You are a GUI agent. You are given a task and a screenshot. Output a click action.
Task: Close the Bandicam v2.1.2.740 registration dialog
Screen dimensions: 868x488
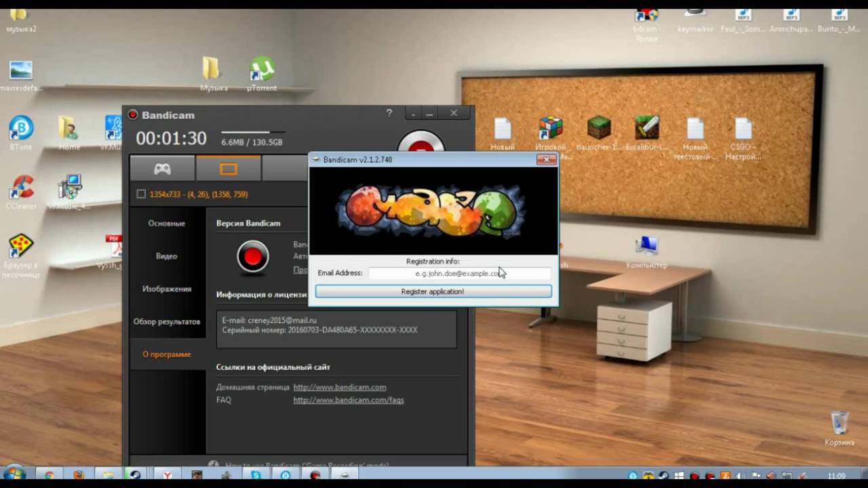[546, 159]
